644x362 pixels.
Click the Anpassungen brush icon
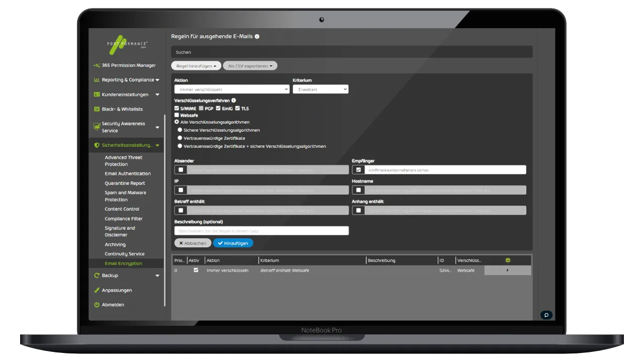click(97, 290)
